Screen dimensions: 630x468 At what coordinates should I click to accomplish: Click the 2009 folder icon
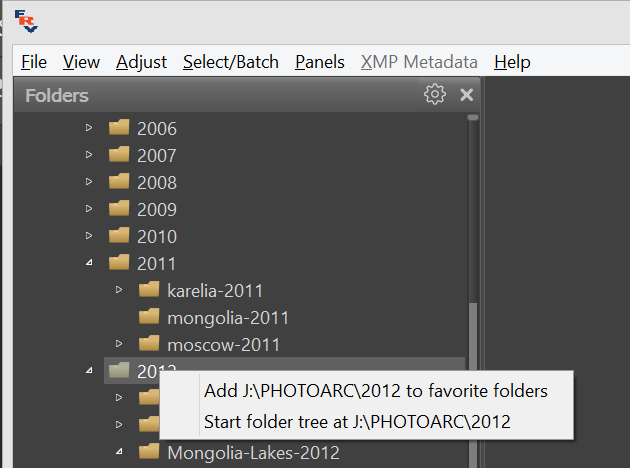(x=120, y=209)
